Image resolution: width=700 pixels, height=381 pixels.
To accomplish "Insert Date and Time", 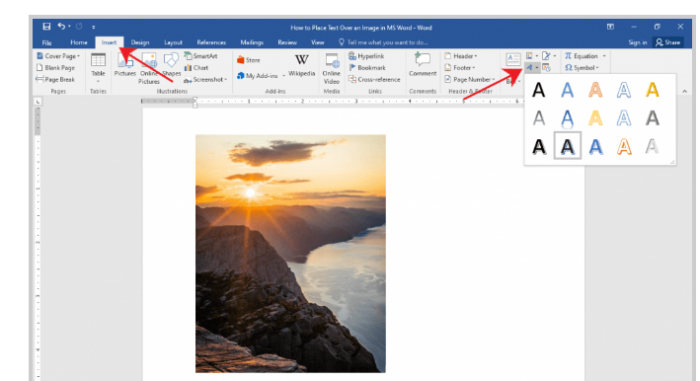I will coord(546,67).
